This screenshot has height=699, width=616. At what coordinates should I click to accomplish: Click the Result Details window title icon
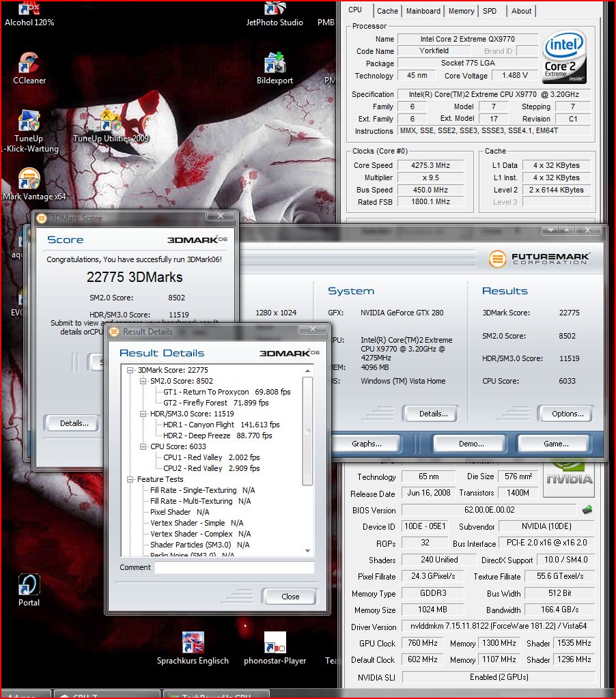click(114, 331)
